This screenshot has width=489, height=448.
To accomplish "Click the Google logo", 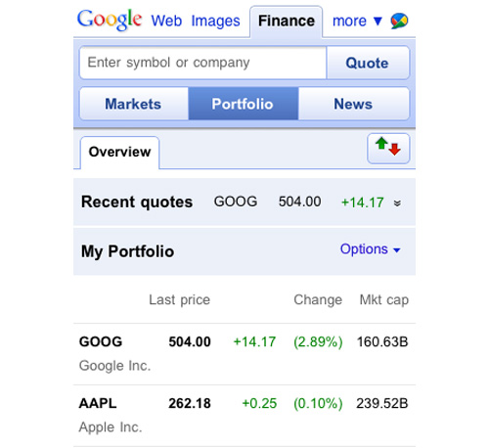I will click(110, 21).
